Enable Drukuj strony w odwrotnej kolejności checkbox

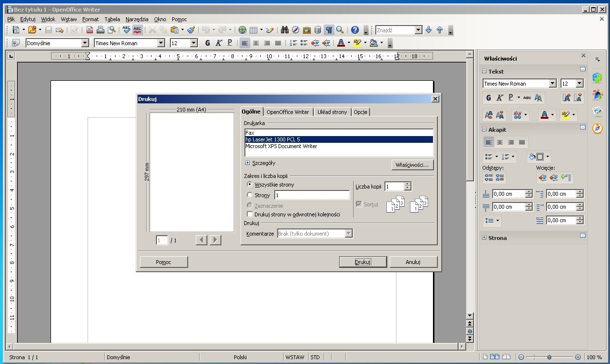pyautogui.click(x=250, y=214)
